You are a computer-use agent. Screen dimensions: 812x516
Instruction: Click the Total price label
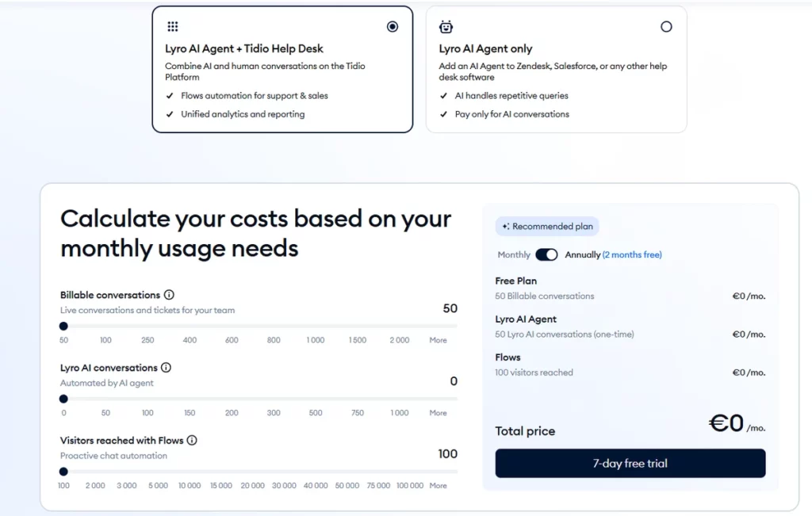(x=525, y=431)
